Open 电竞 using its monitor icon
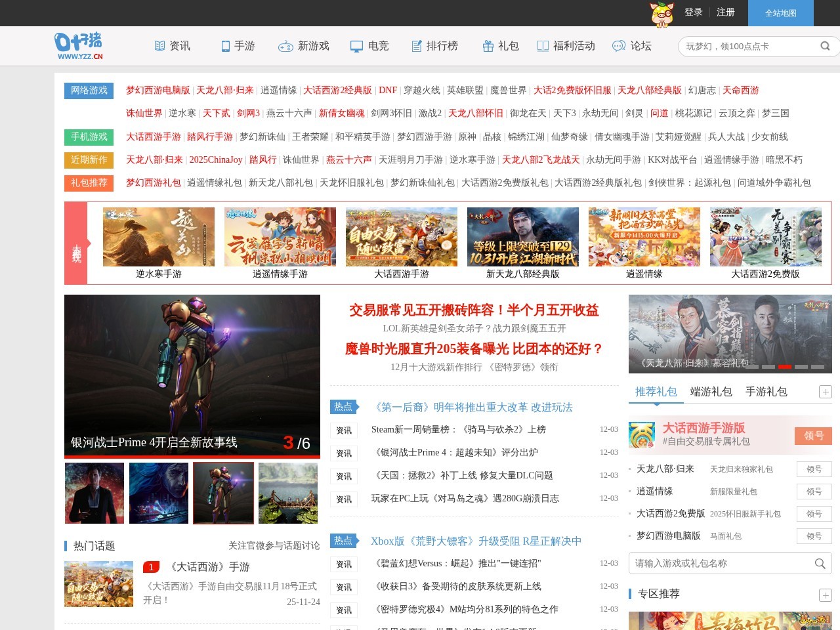Viewport: 840px width, 630px height. click(x=356, y=46)
